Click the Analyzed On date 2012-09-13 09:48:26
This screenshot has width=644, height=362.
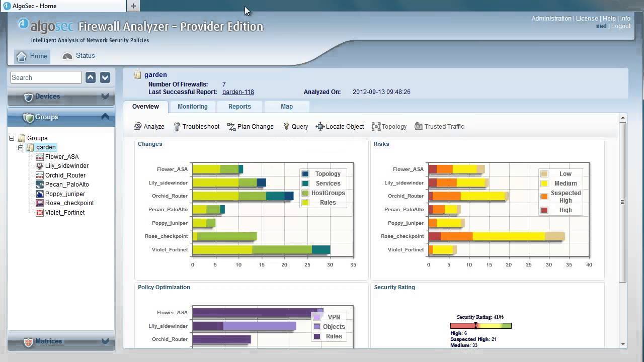coord(381,92)
